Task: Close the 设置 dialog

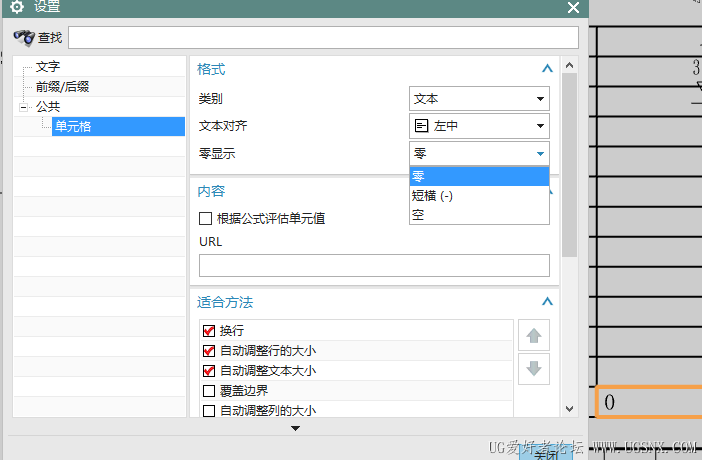Action: point(573,7)
